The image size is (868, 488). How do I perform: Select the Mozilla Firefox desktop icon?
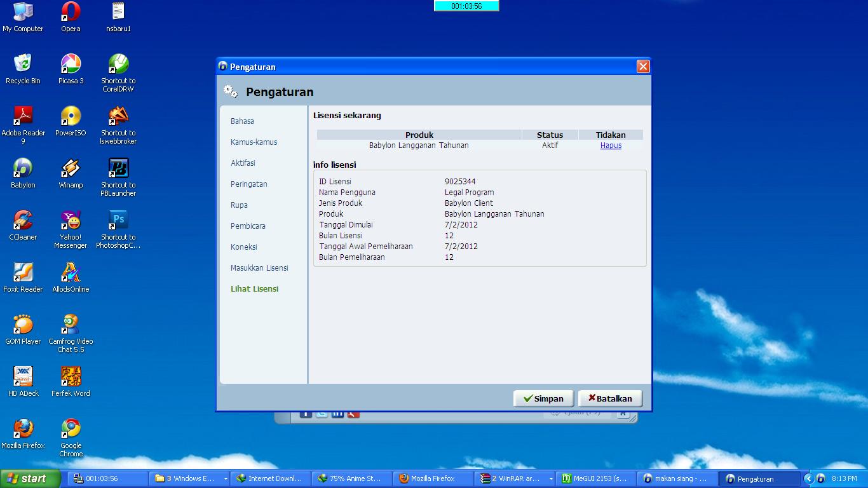(23, 434)
